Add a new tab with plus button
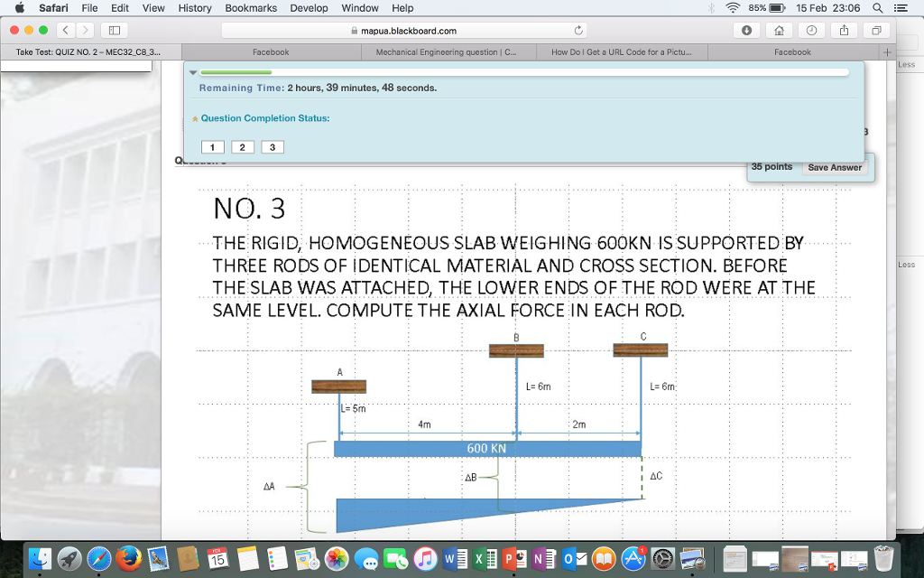This screenshot has height=578, width=924. pyautogui.click(x=888, y=52)
